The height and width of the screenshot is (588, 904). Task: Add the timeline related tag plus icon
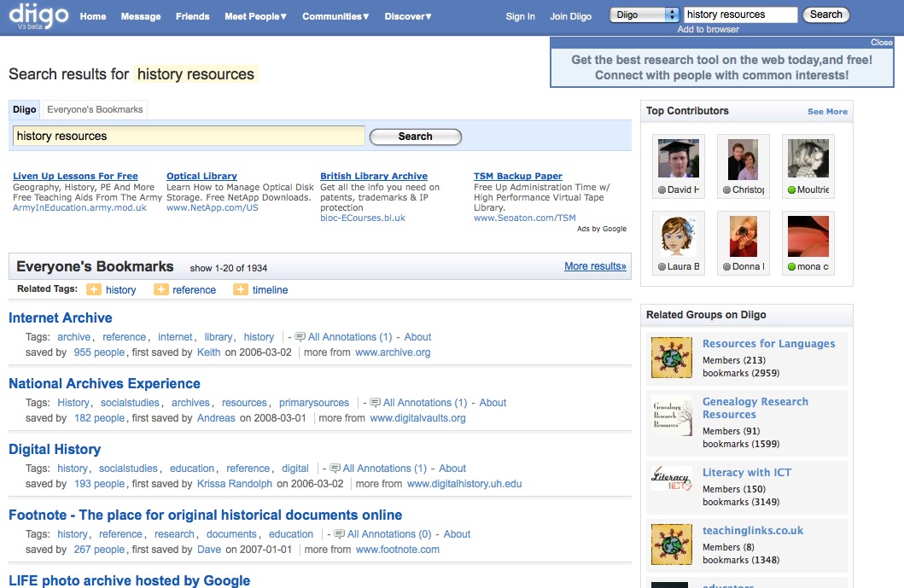[240, 290]
